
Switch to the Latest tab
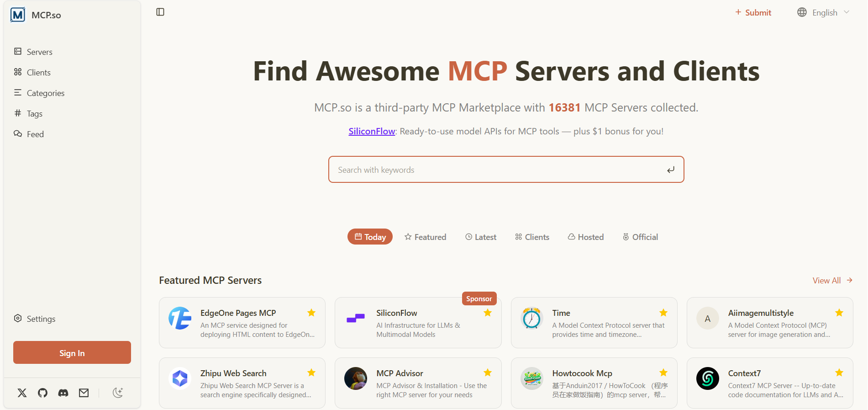click(x=480, y=237)
